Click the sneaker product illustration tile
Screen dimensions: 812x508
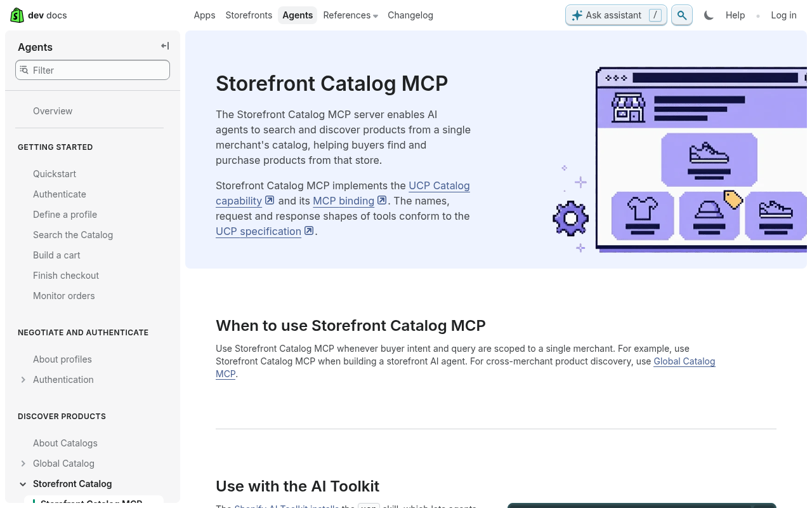[x=709, y=159]
